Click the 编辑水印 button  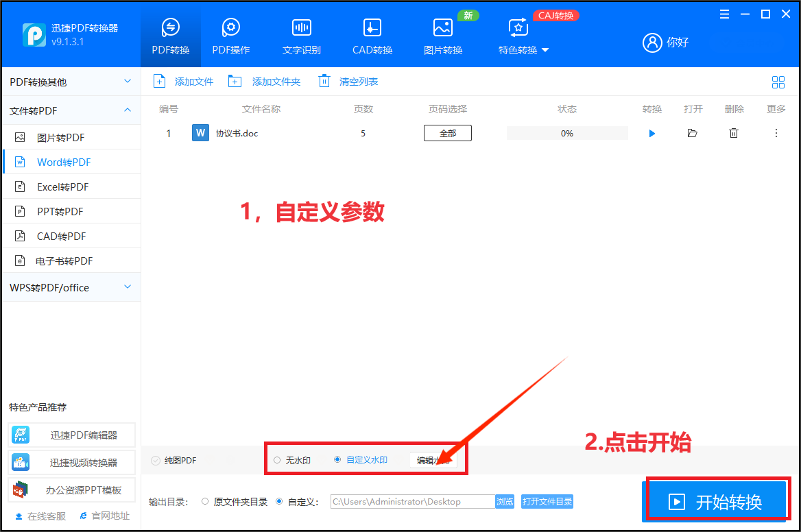click(x=433, y=460)
